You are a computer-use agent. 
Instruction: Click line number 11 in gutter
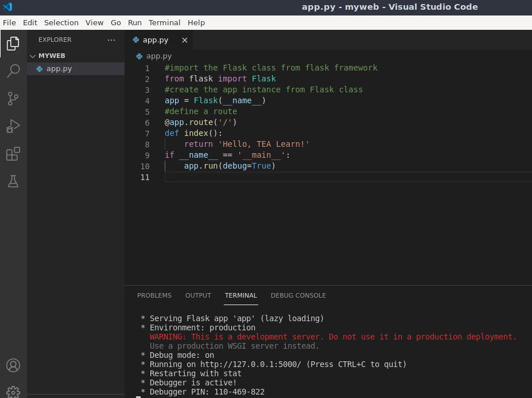coord(145,177)
